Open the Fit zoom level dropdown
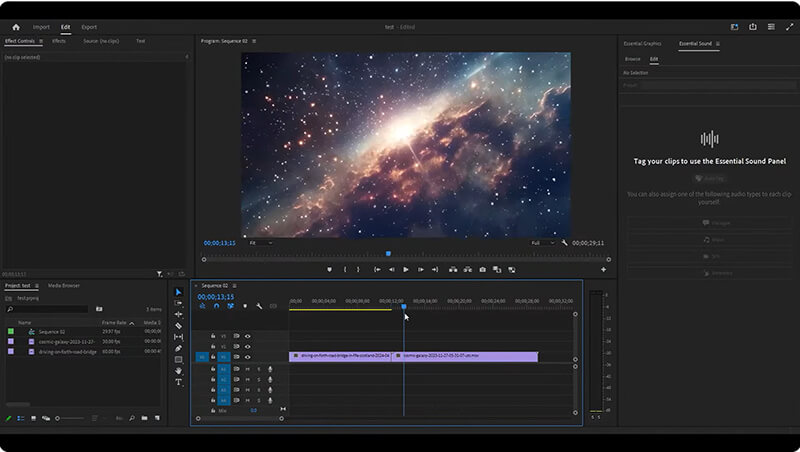 pyautogui.click(x=261, y=243)
